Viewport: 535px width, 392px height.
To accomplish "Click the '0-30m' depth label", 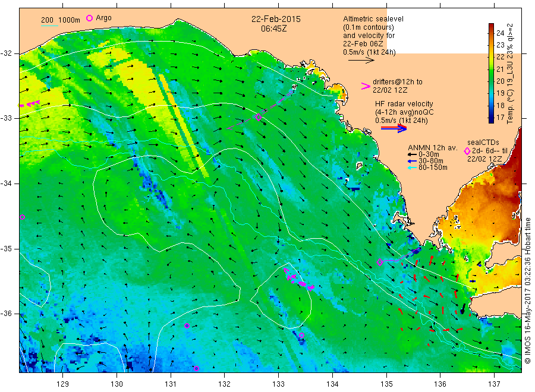I will pos(429,154).
